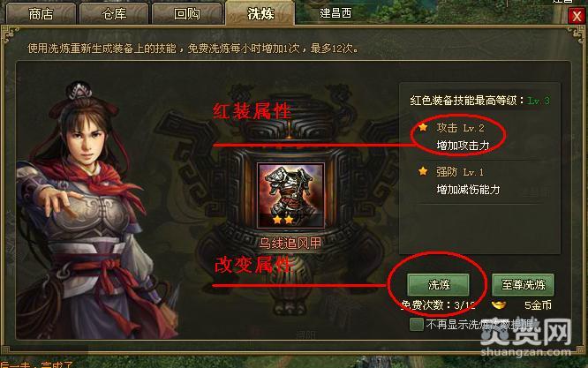The image size is (588, 368).
Task: Switch to the 仓库 tab
Action: (114, 14)
